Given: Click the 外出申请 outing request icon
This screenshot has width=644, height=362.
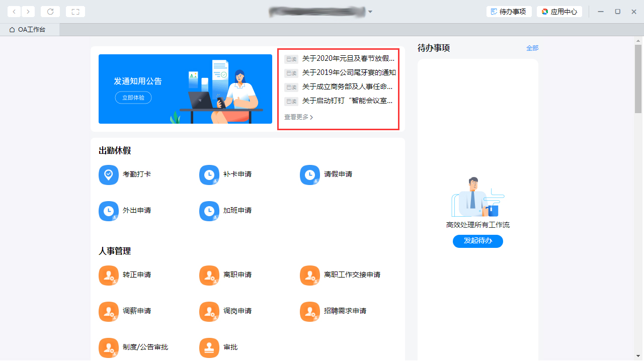Looking at the screenshot, I should pyautogui.click(x=108, y=211).
